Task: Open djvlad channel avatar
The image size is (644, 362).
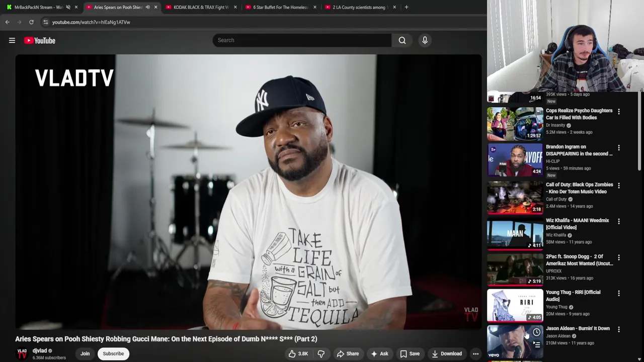Action: [x=22, y=353]
